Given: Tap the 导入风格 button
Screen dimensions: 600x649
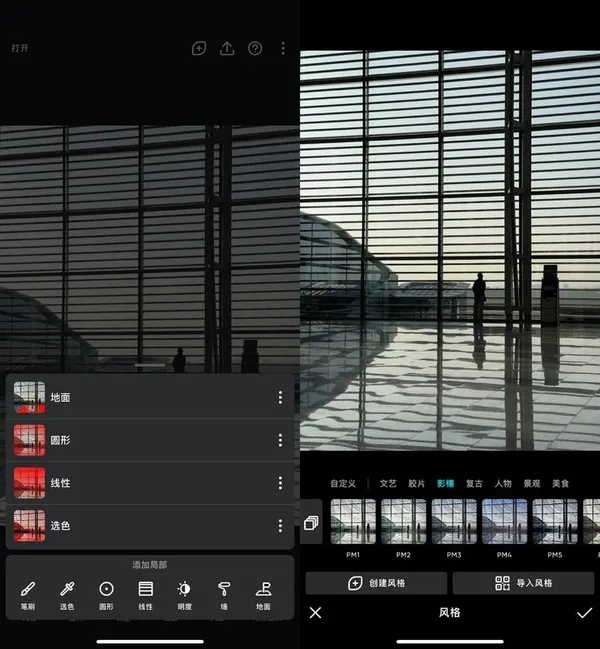Looking at the screenshot, I should point(523,583).
